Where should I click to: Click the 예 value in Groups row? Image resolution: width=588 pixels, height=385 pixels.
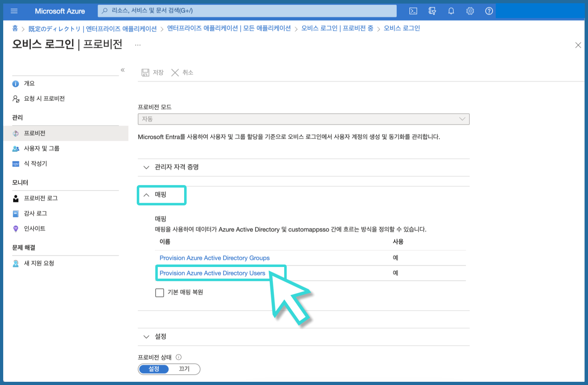pyautogui.click(x=395, y=258)
